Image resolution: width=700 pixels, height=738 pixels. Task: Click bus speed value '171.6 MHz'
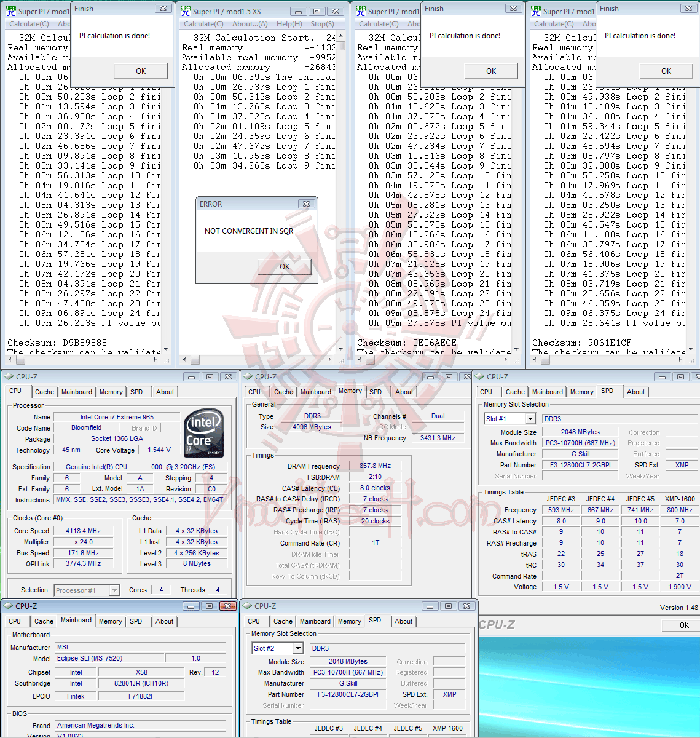(83, 553)
